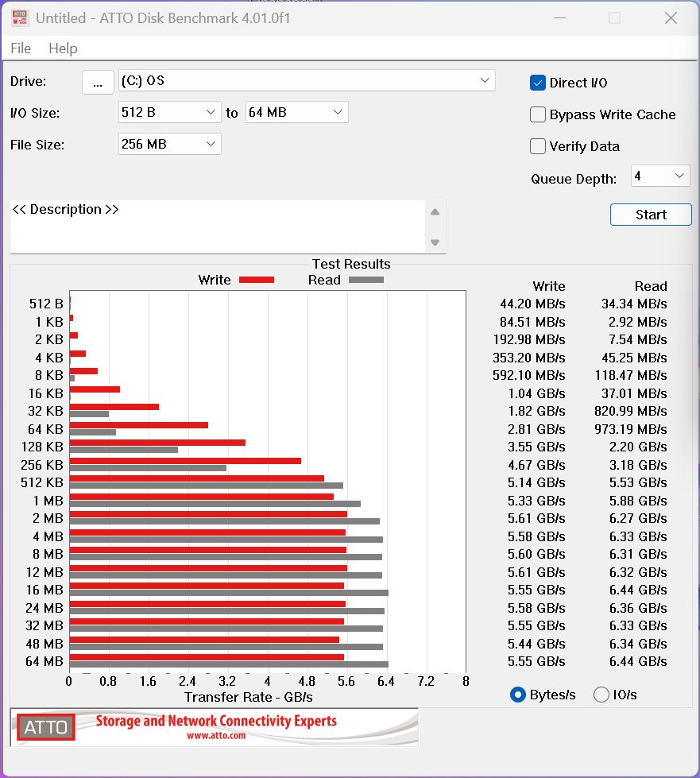Open the Drive (C:) OS dropdown

tap(307, 80)
